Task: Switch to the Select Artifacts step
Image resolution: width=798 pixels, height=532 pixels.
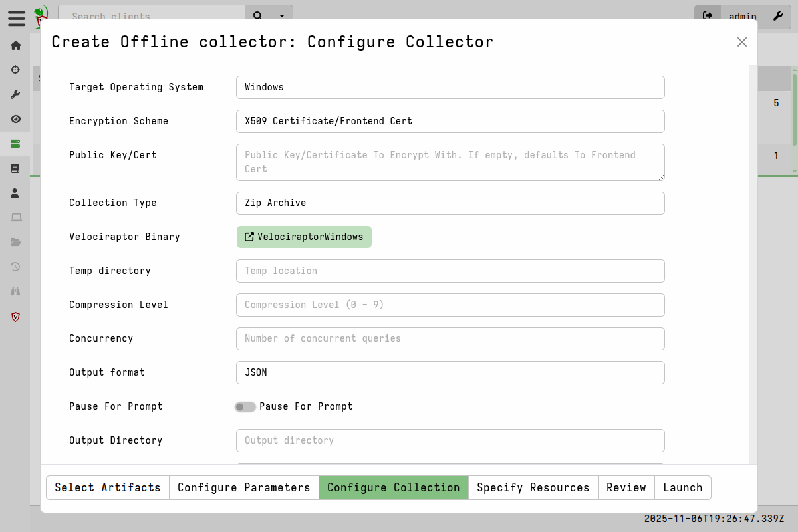Action: [107, 487]
